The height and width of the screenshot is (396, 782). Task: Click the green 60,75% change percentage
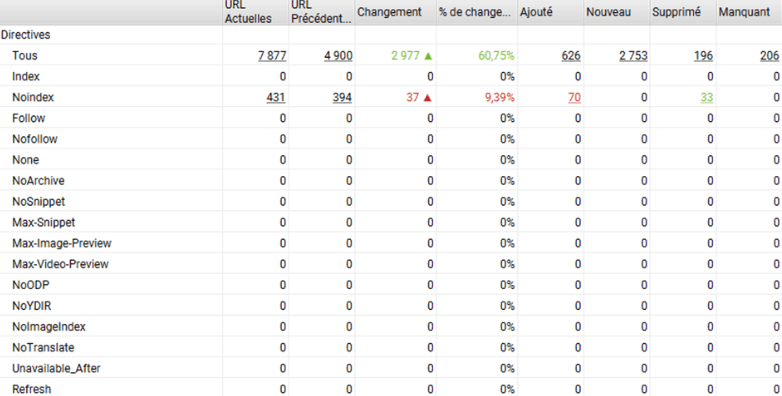pyautogui.click(x=496, y=56)
